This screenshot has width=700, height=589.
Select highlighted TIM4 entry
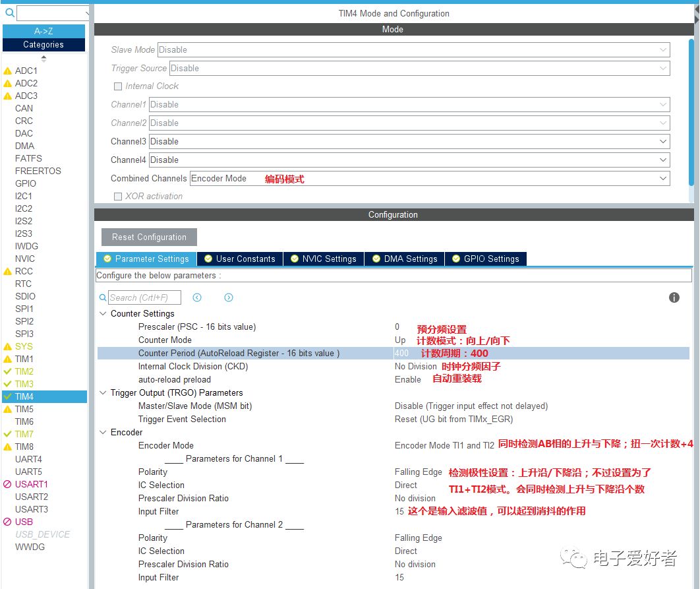pyautogui.click(x=45, y=396)
